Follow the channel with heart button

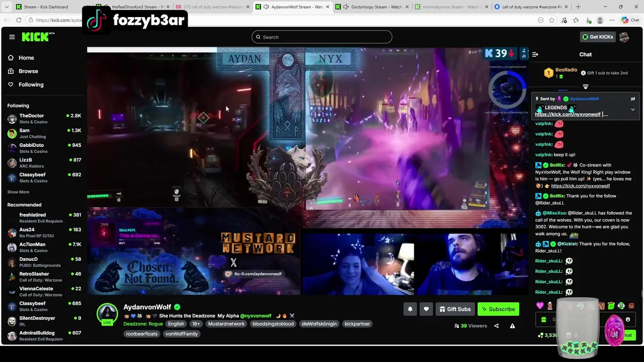[x=426, y=309]
